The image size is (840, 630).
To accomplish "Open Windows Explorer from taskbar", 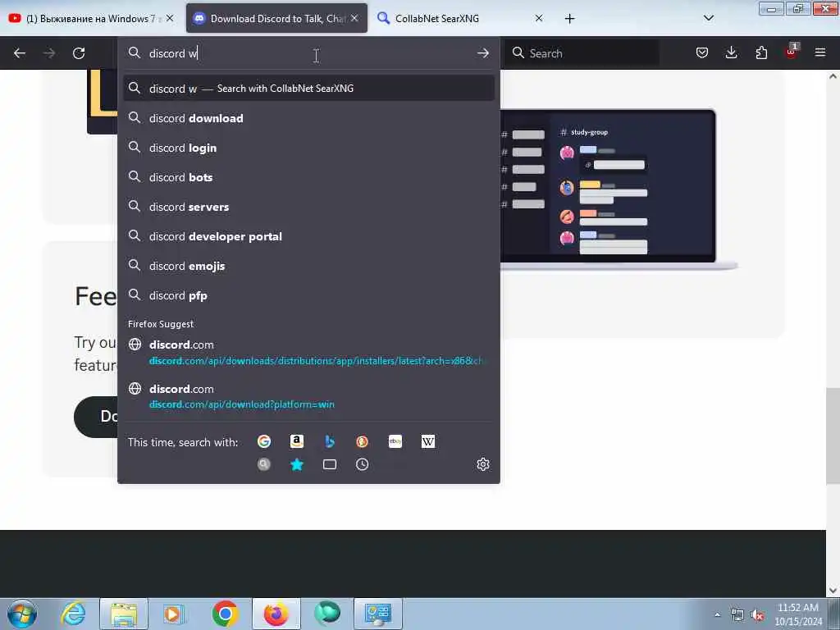I will (124, 614).
